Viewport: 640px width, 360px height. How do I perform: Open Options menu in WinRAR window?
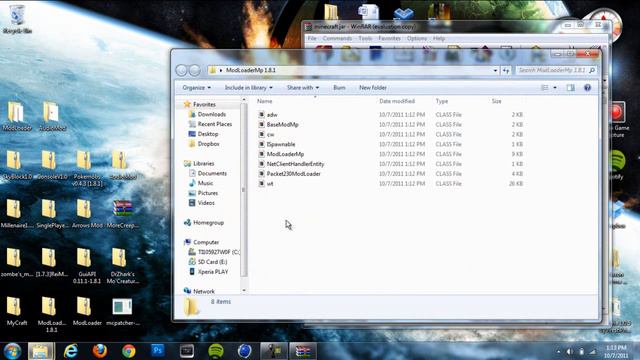pyautogui.click(x=417, y=38)
